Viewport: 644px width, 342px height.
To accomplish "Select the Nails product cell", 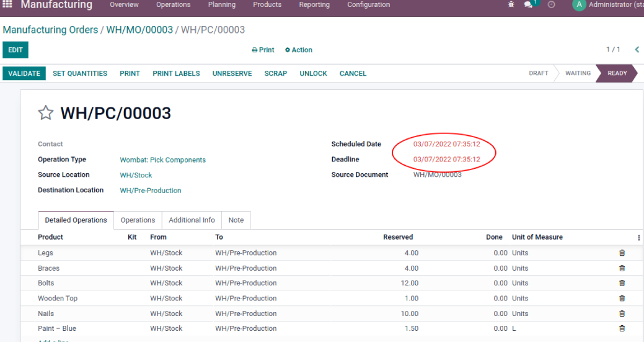I will click(46, 313).
